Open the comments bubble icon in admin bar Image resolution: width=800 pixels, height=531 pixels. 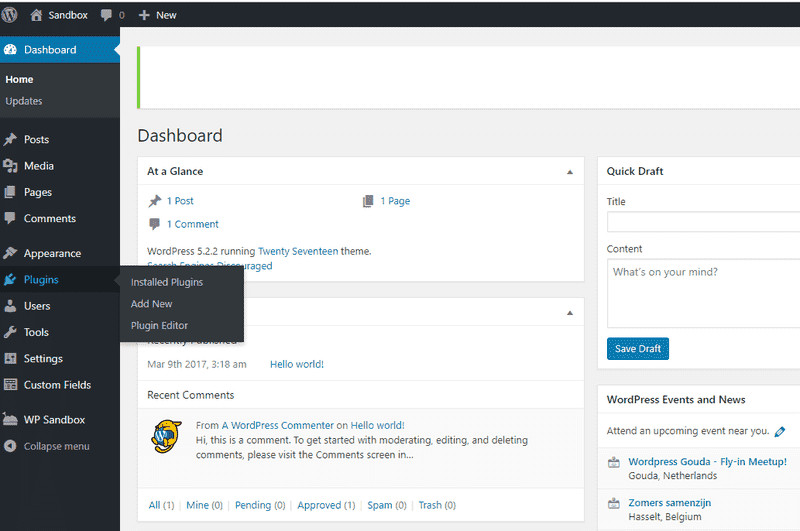106,15
